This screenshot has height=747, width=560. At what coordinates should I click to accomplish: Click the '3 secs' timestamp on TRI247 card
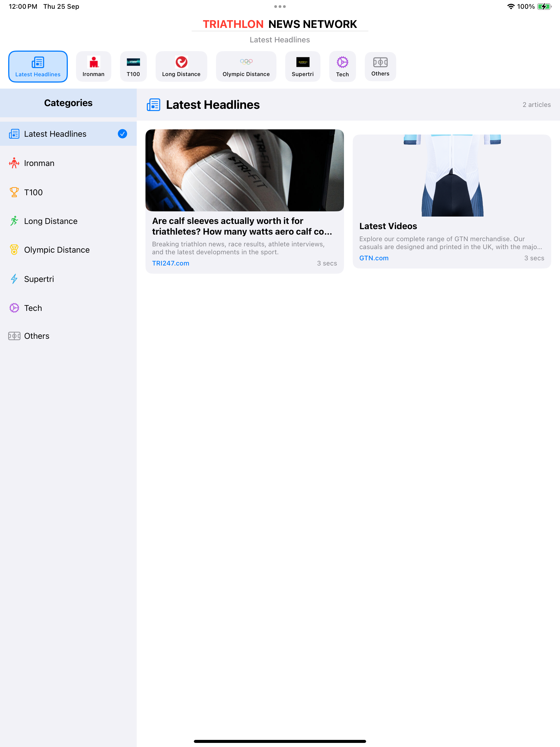coord(327,263)
